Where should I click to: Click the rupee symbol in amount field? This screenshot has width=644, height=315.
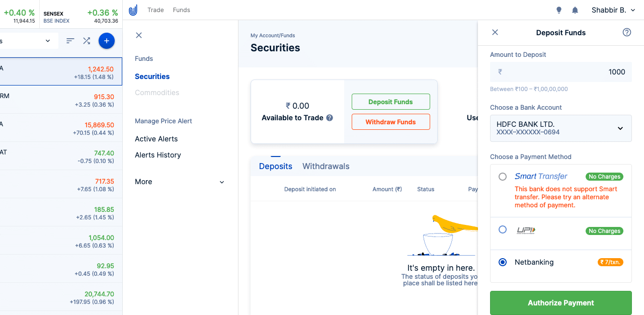pos(500,72)
